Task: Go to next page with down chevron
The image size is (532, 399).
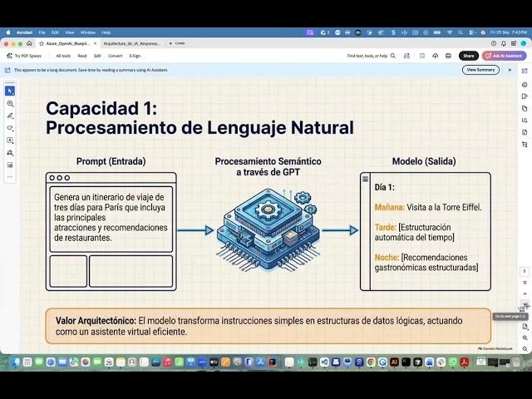Action: [525, 304]
